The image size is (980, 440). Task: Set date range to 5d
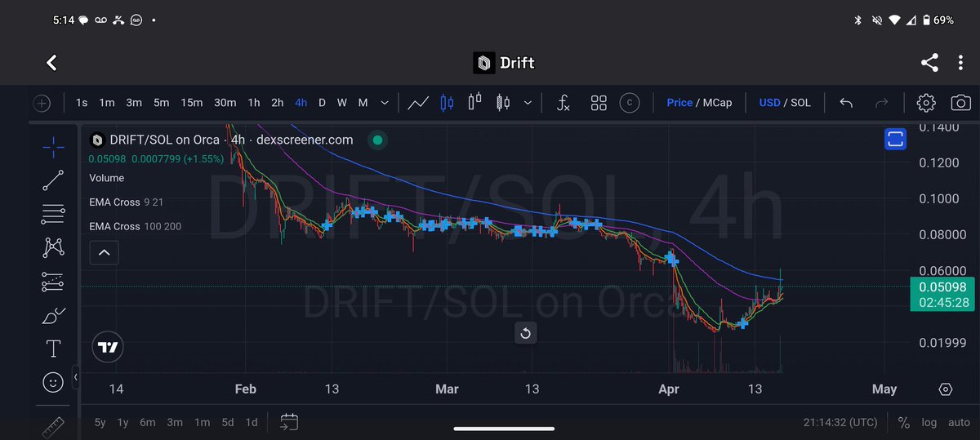228,422
